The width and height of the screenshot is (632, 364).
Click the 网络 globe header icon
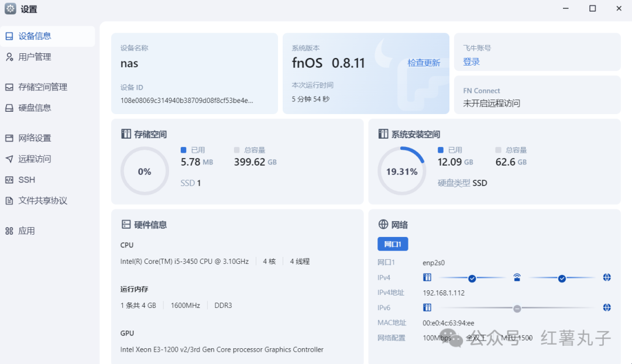(x=383, y=224)
